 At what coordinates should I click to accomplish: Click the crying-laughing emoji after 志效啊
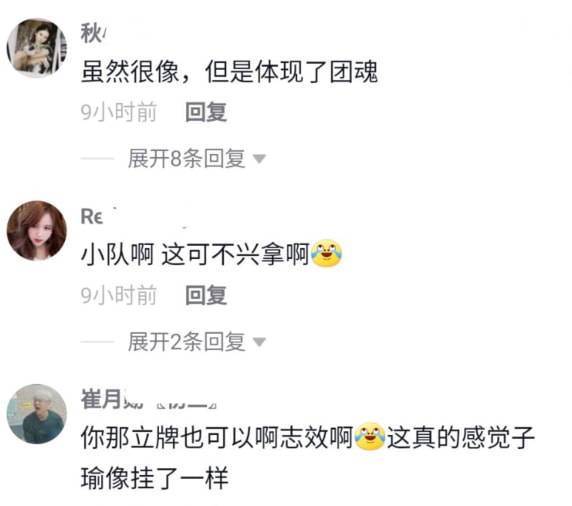tap(370, 436)
